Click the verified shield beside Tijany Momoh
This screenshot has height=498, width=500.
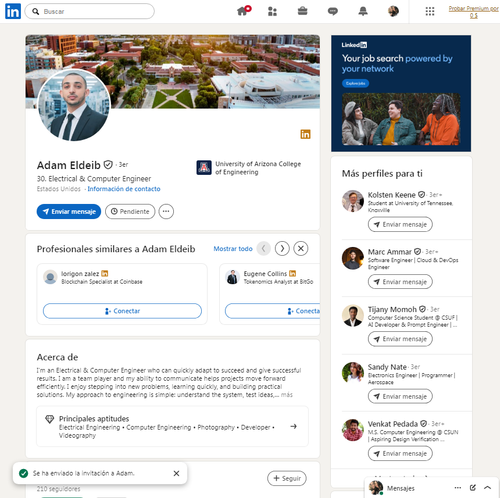(422, 309)
